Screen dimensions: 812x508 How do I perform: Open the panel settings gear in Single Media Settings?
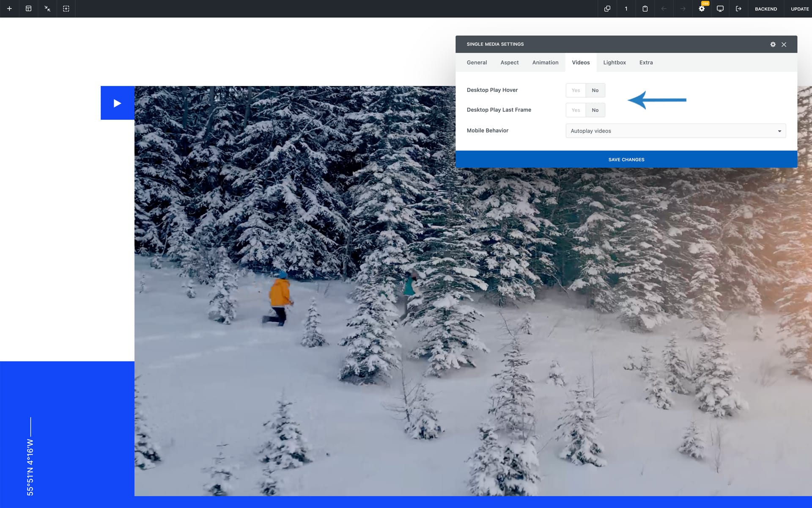coord(773,44)
